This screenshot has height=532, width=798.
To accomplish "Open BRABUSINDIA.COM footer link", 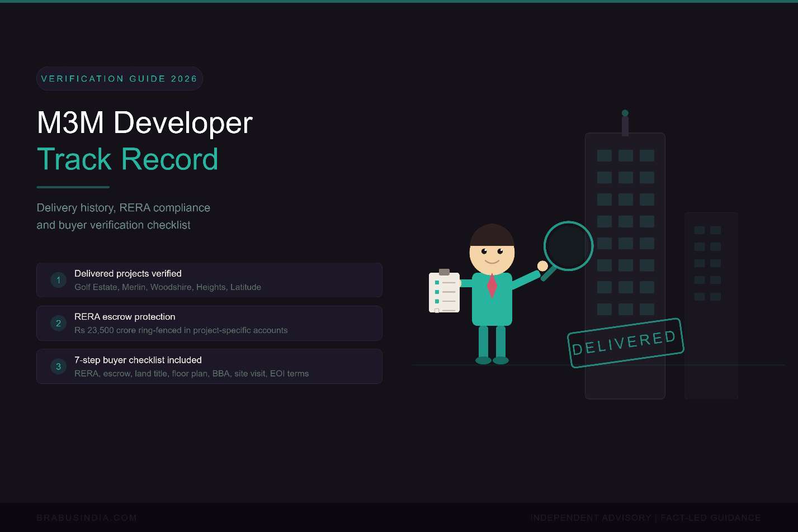I will (87, 518).
